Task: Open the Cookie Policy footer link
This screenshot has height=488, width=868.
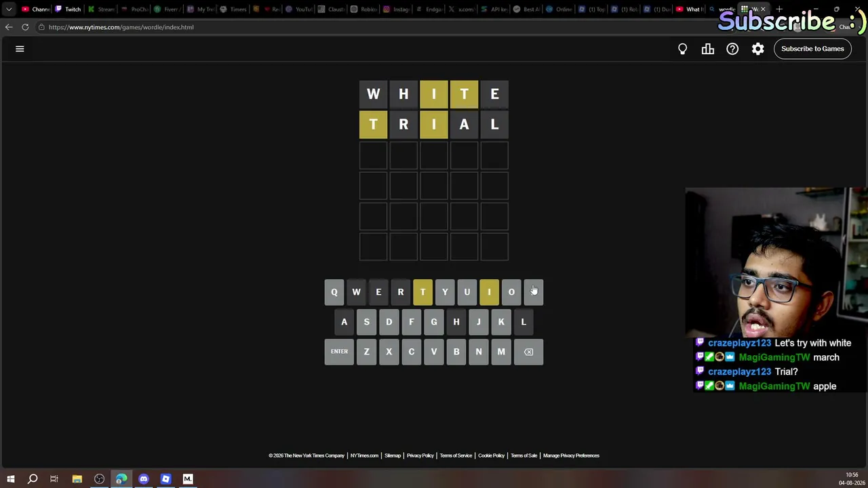Action: pyautogui.click(x=492, y=455)
